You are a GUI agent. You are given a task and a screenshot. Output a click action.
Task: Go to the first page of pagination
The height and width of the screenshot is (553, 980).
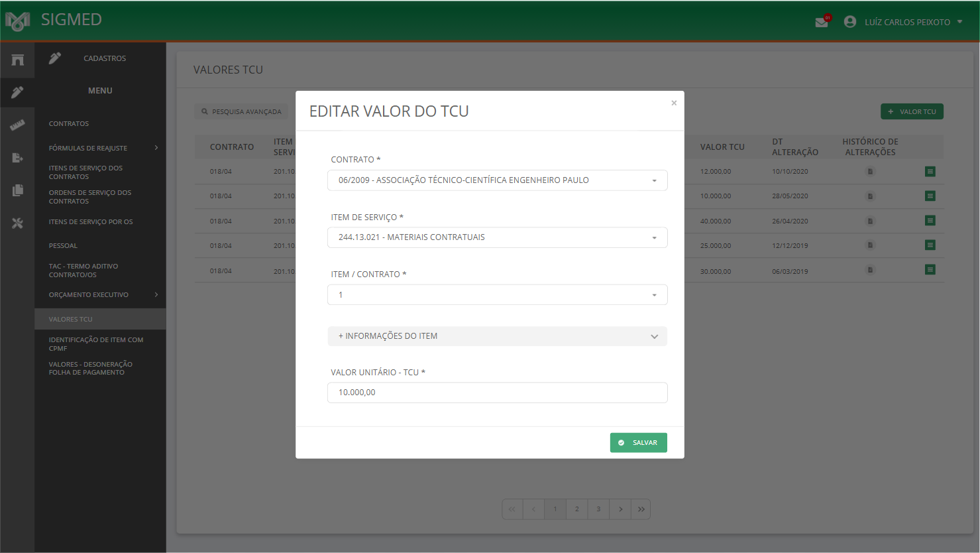(512, 509)
